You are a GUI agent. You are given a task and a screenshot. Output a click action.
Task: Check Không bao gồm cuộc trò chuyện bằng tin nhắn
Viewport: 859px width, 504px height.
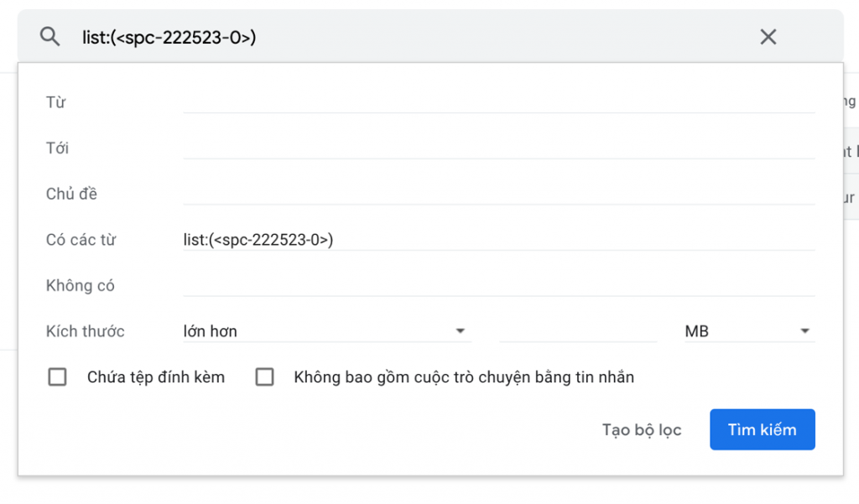264,377
